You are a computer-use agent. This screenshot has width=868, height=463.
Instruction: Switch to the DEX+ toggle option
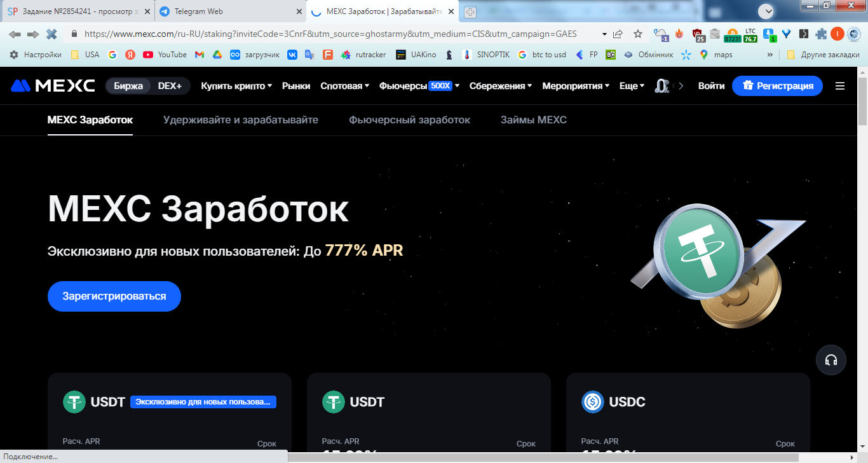[170, 86]
